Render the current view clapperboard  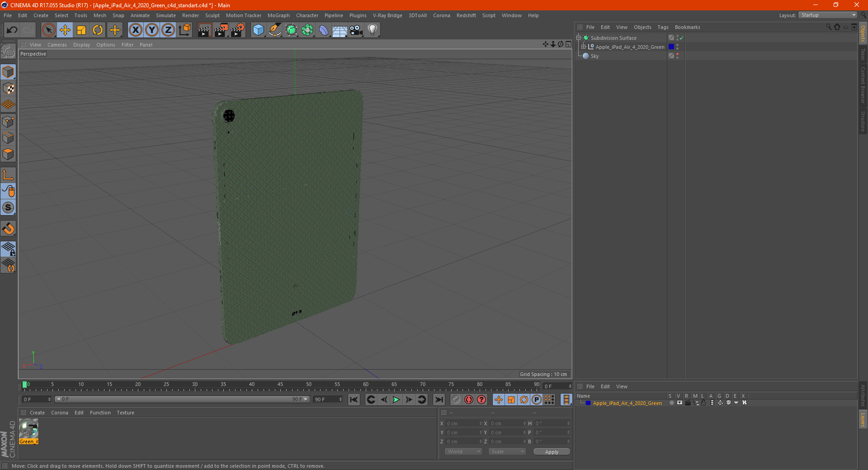click(204, 30)
